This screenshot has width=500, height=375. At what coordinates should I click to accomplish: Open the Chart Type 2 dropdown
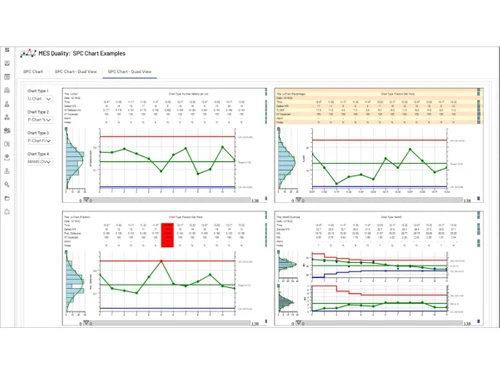pos(40,120)
